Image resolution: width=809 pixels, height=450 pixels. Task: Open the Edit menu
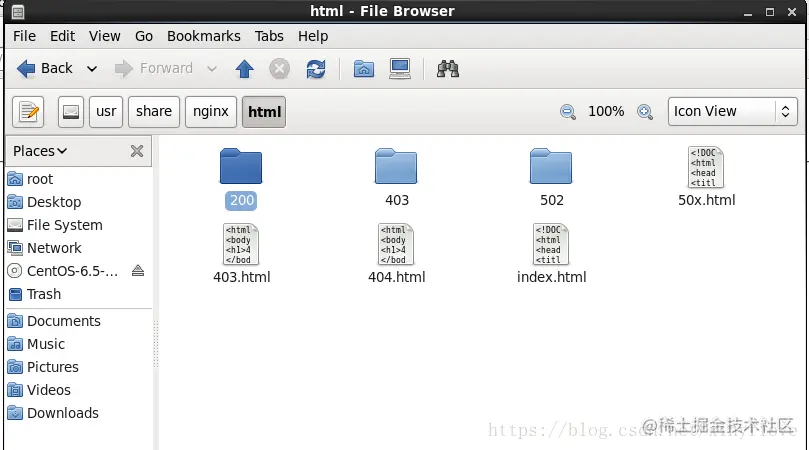pos(62,36)
